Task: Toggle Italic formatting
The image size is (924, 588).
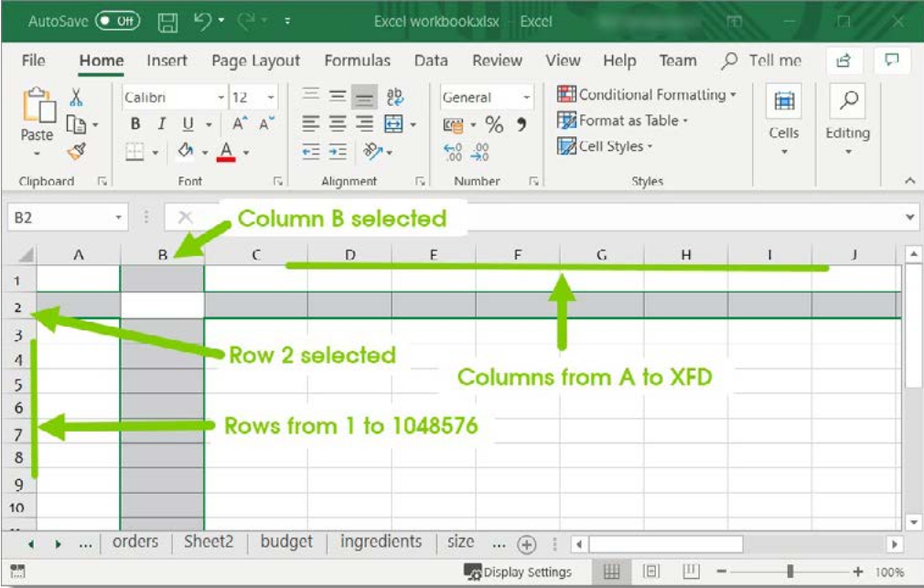Action: [161, 123]
